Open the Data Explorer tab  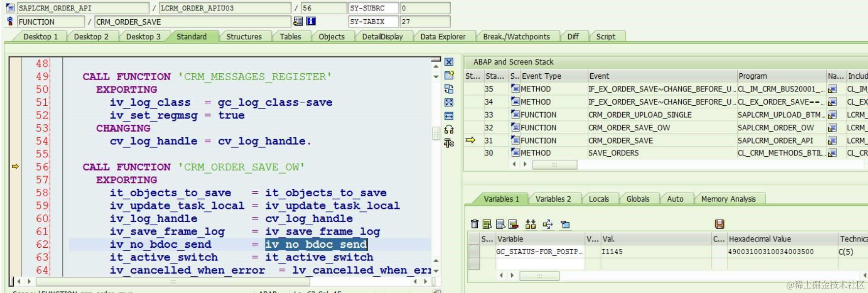[x=443, y=36]
